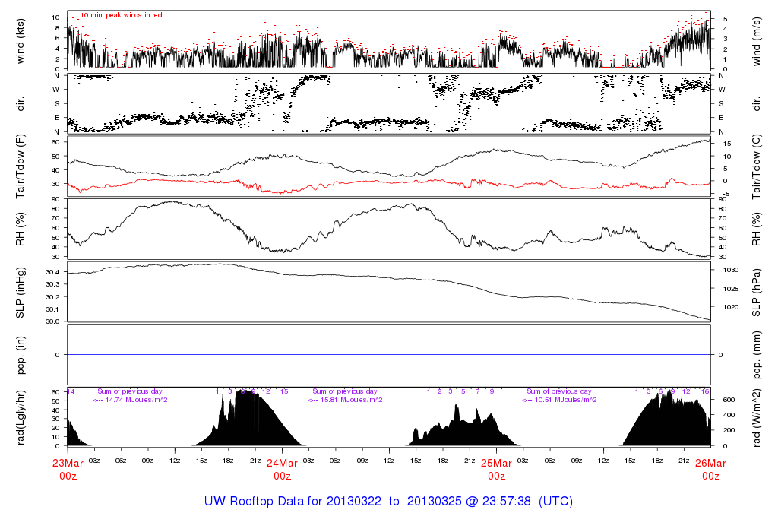Click the 14.74 MJoules/m^2 daily sum text
The image size is (778, 532).
click(x=130, y=400)
